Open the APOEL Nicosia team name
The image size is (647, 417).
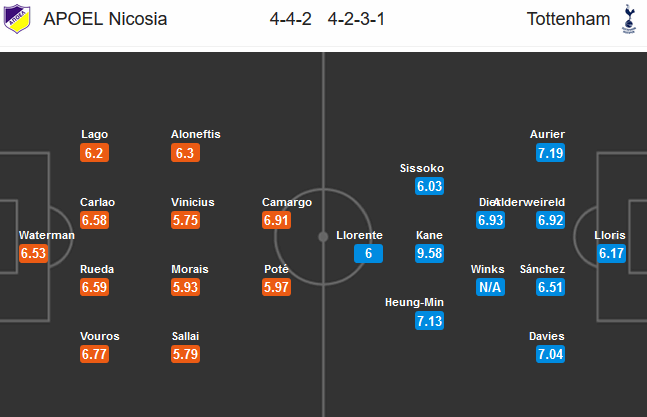tap(105, 19)
